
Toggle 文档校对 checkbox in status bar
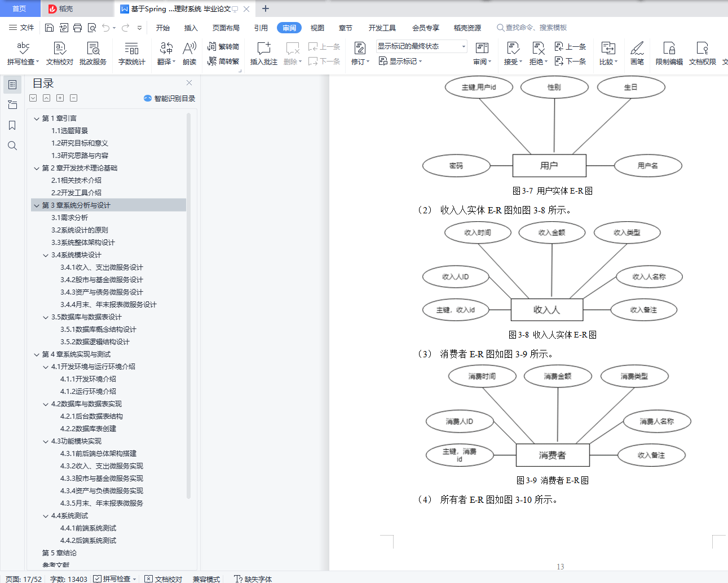tap(148, 579)
